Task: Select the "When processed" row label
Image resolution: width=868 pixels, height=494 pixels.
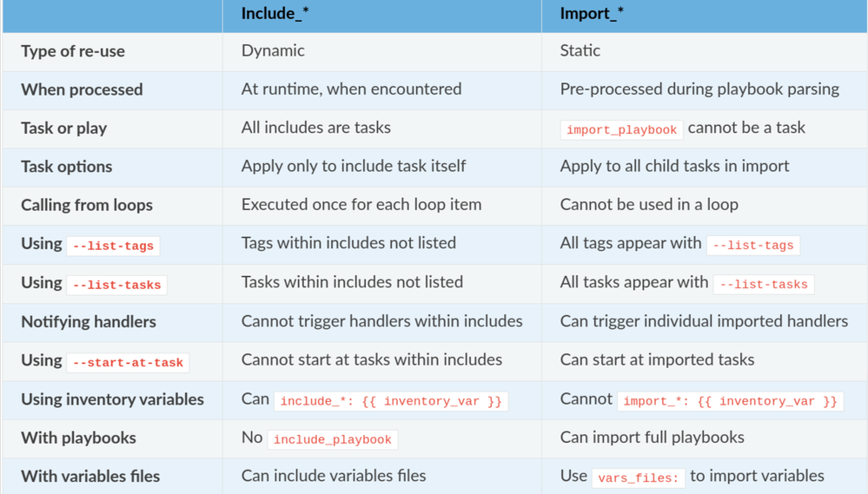Action: point(82,89)
